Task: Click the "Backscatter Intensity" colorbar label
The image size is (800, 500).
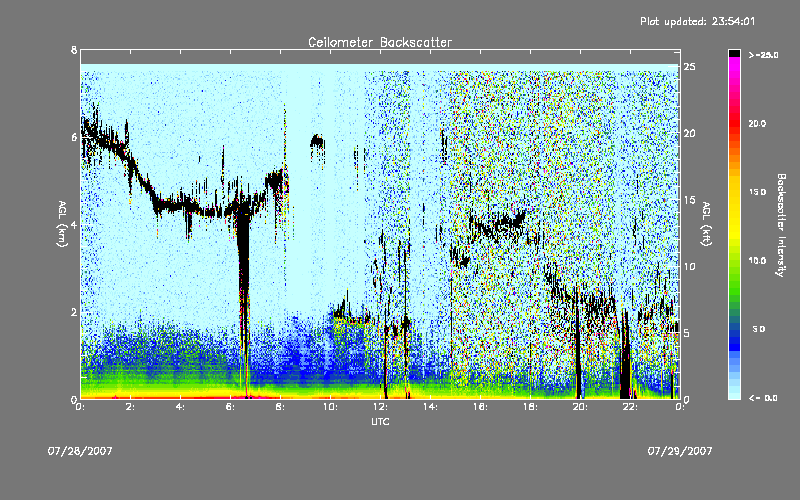Action: pos(781,225)
